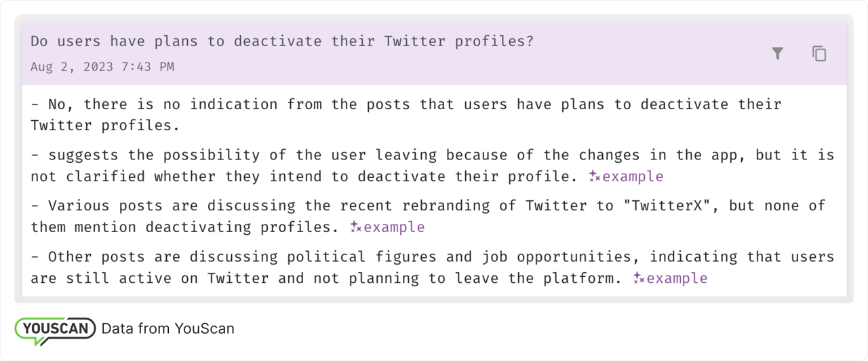Open example link for political figures posts
The width and height of the screenshot is (868, 361).
pyautogui.click(x=677, y=278)
